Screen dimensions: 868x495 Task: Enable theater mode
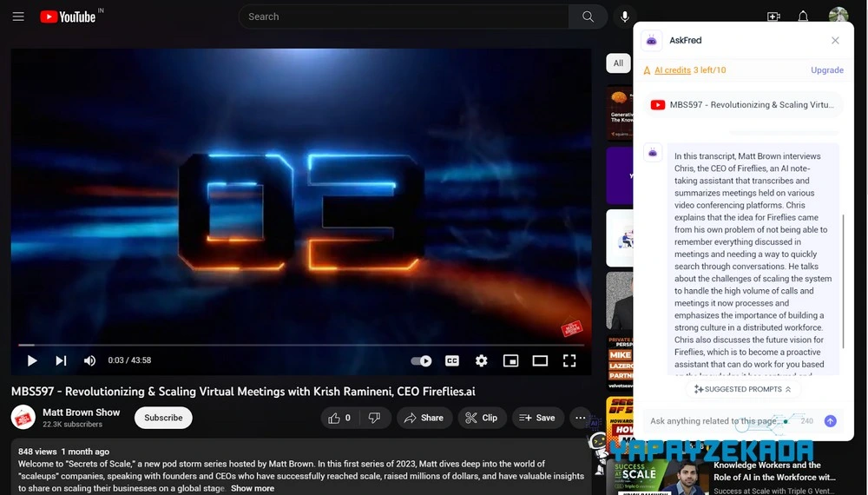(540, 360)
